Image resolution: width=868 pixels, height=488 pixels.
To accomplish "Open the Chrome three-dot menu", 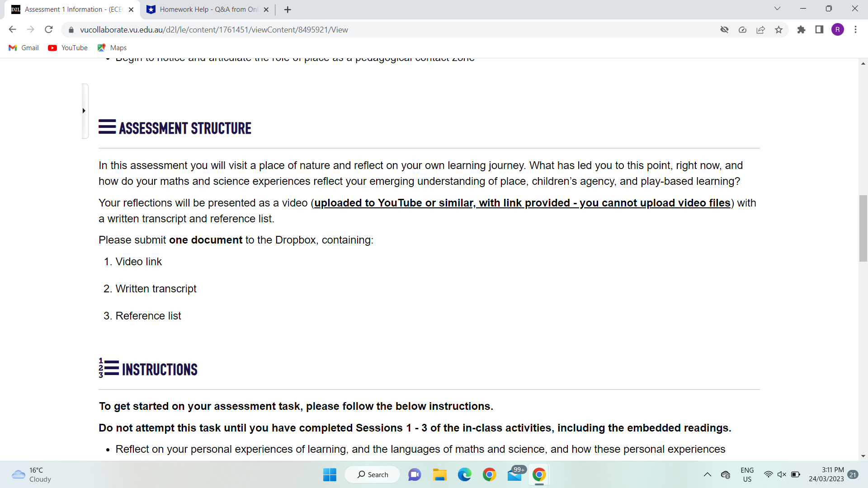I will tap(855, 30).
